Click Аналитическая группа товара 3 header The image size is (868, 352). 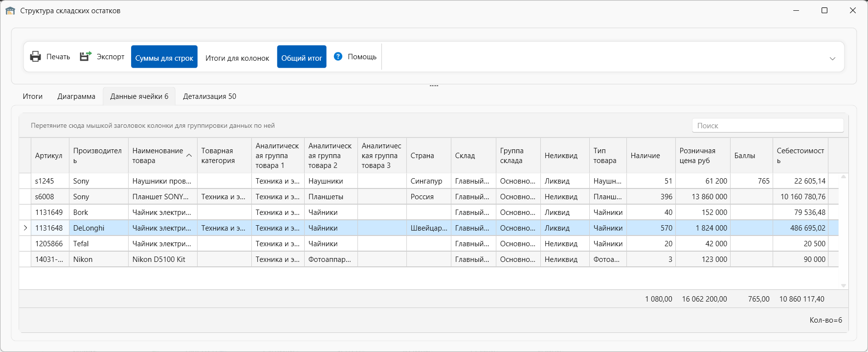pyautogui.click(x=382, y=156)
